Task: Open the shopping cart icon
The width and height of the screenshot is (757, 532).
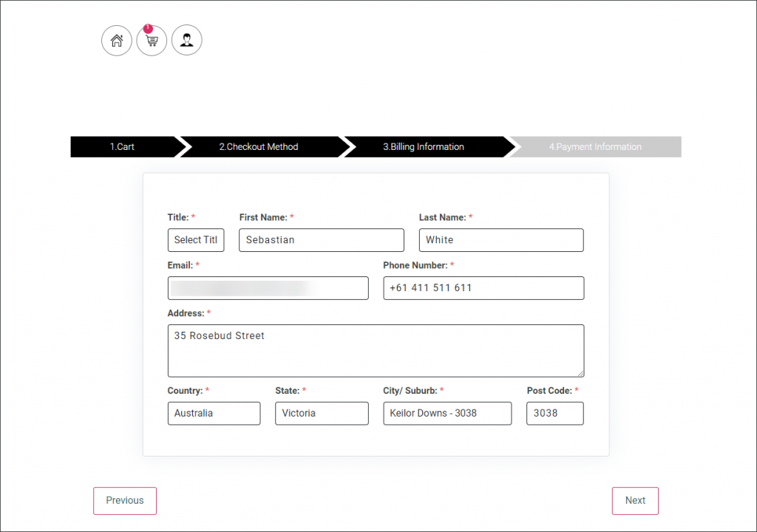Action: pos(152,41)
